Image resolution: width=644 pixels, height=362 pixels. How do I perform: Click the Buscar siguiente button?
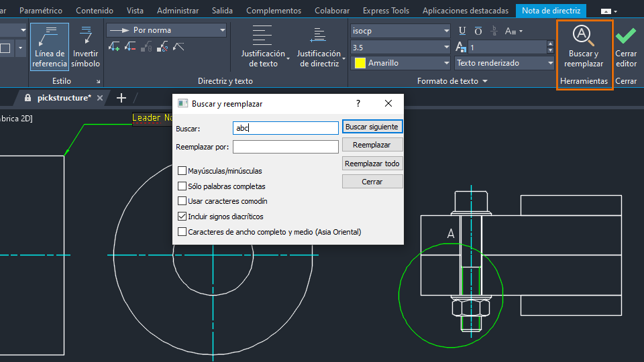(x=372, y=127)
